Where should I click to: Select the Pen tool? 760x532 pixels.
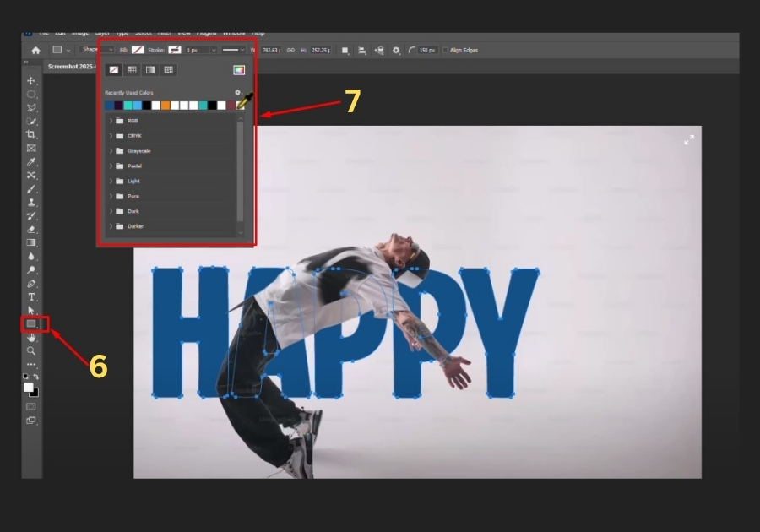point(31,284)
